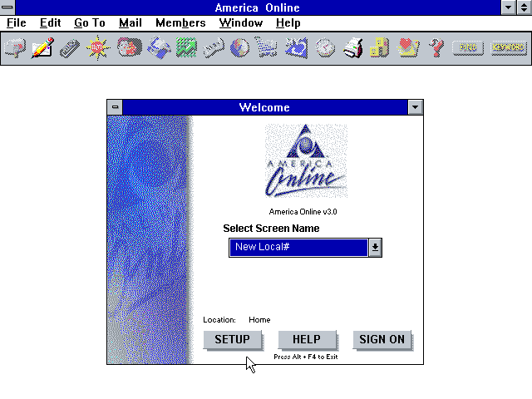
Task: Click the America Online logo image
Action: [x=306, y=160]
